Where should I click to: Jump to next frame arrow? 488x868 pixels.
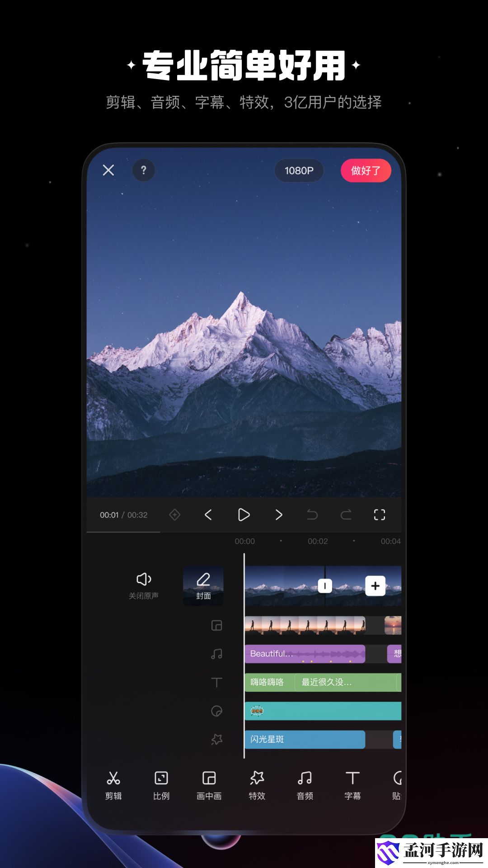pyautogui.click(x=279, y=514)
